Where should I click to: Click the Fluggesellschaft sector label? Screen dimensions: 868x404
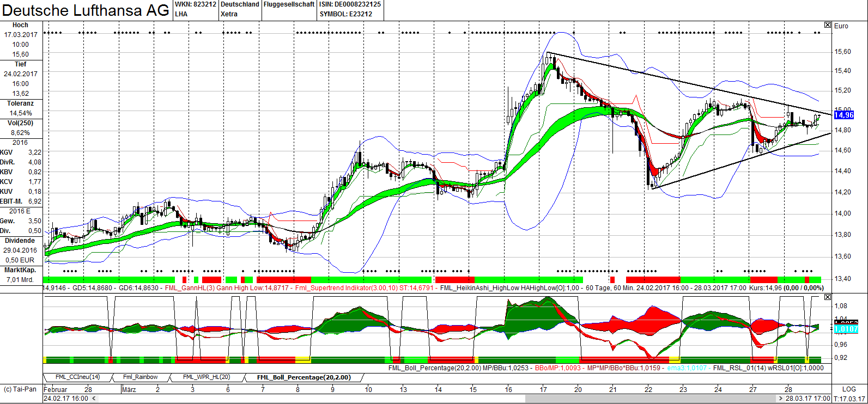[x=289, y=4]
